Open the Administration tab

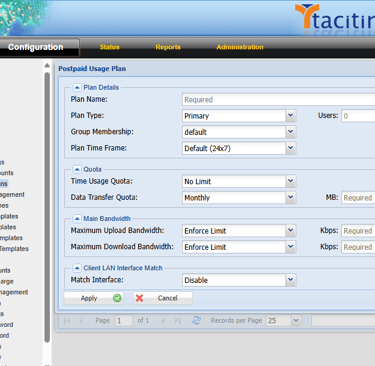(240, 47)
